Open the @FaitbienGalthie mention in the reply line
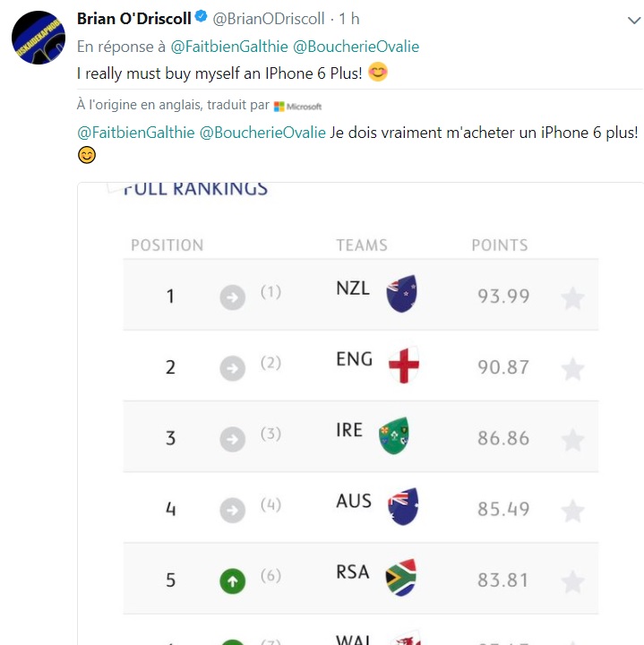Screen dimensions: 644x645 coord(228,47)
